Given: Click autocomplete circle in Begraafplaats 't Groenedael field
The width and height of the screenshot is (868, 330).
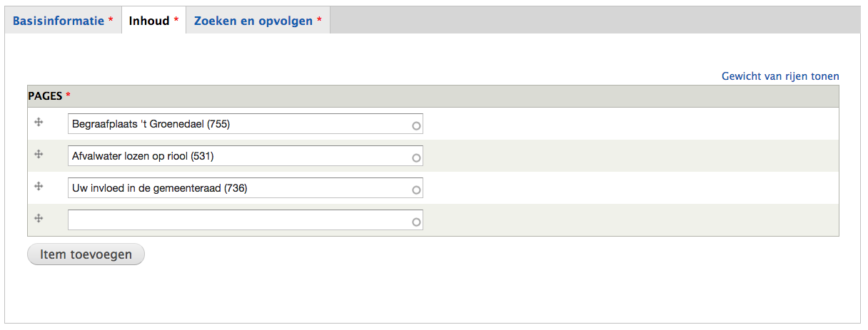Looking at the screenshot, I should click(417, 126).
